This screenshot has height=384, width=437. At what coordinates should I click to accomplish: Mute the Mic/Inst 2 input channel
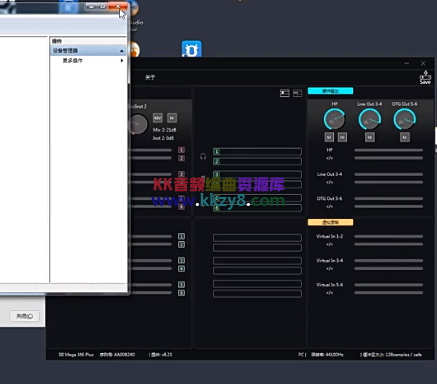pos(172,118)
